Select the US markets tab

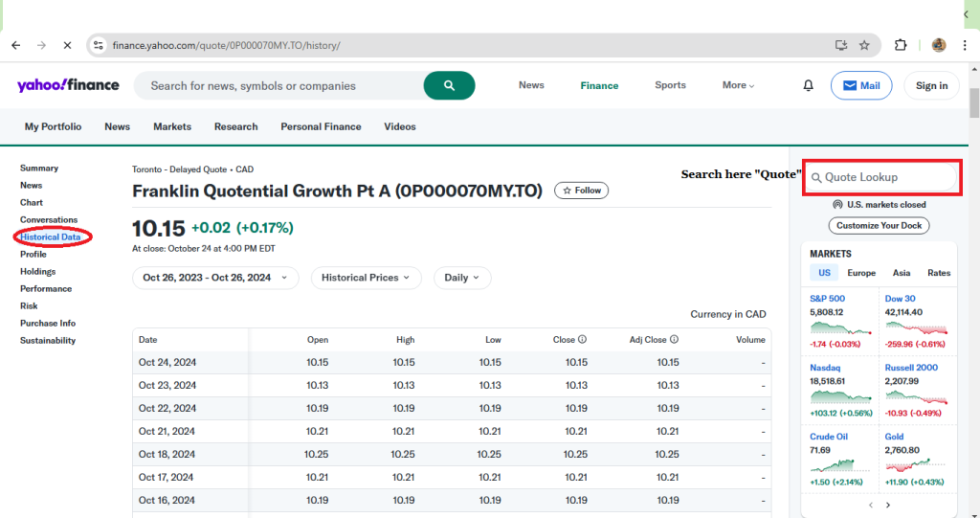824,273
